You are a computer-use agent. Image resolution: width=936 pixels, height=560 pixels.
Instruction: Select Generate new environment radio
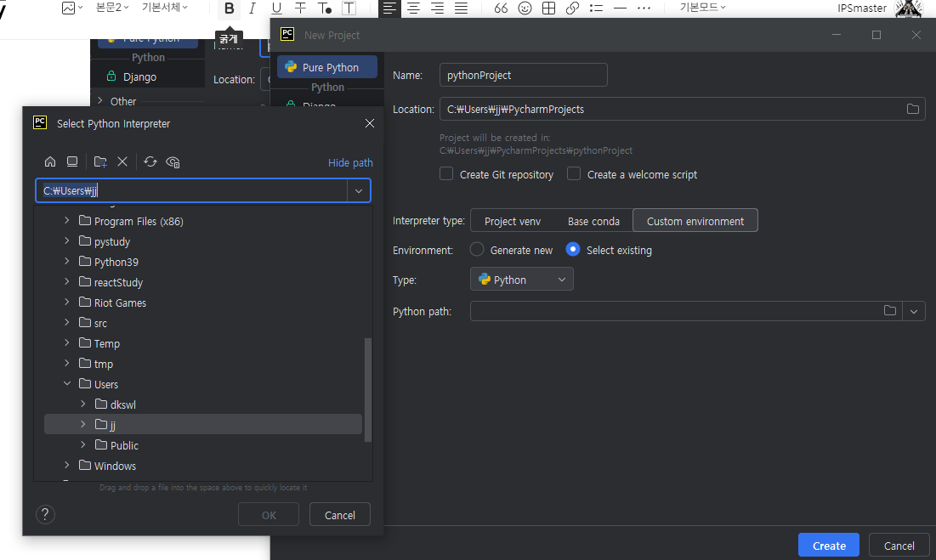(x=476, y=249)
